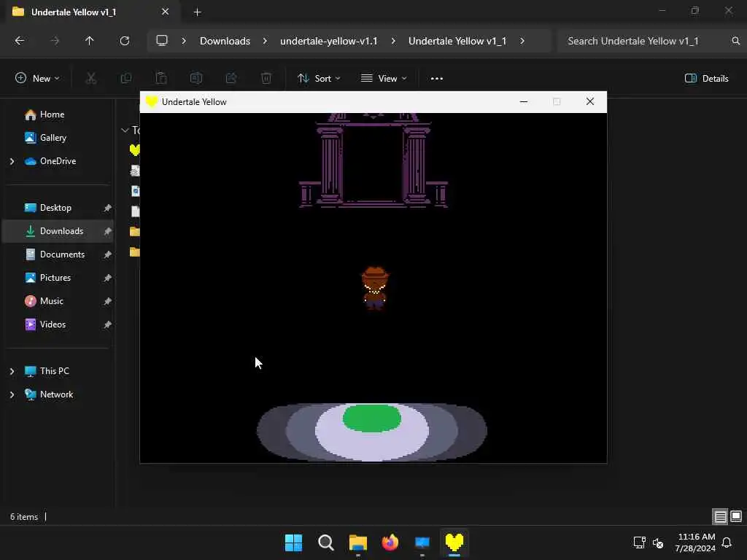Viewport: 747px width, 560px height.
Task: Click the Undertale Yellow heart taskbar icon
Action: [x=454, y=542]
